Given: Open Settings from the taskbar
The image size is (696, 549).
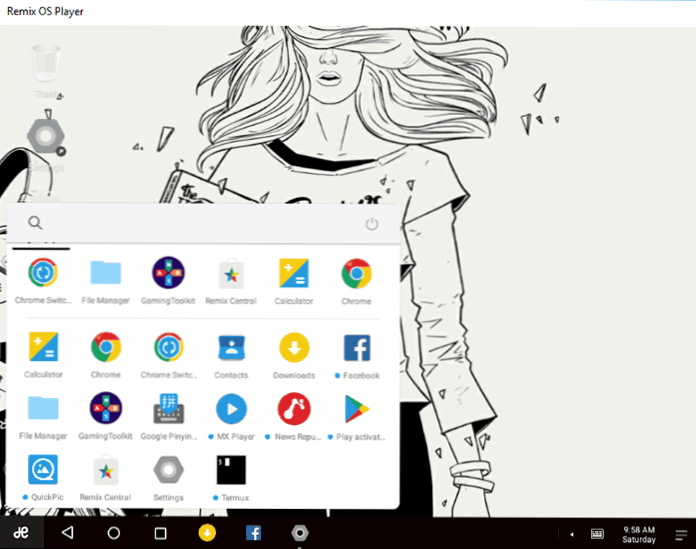Looking at the screenshot, I should tap(300, 533).
